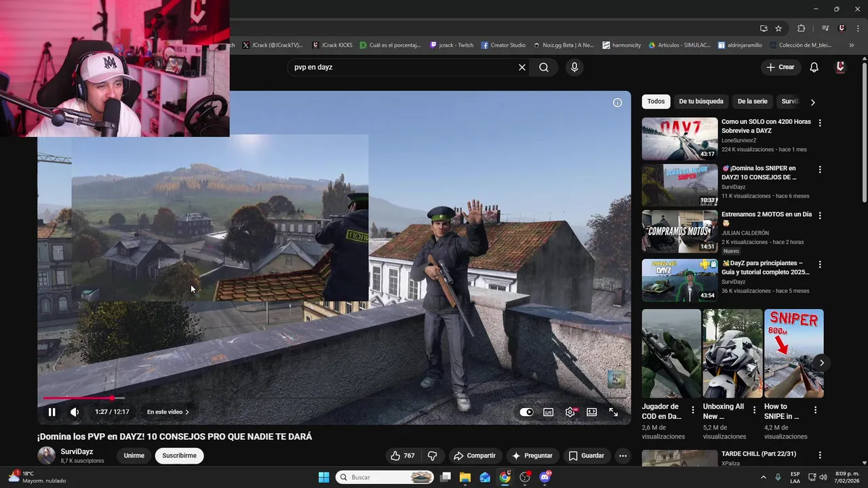Start voice search with the microphone
868x488 pixels.
(574, 67)
